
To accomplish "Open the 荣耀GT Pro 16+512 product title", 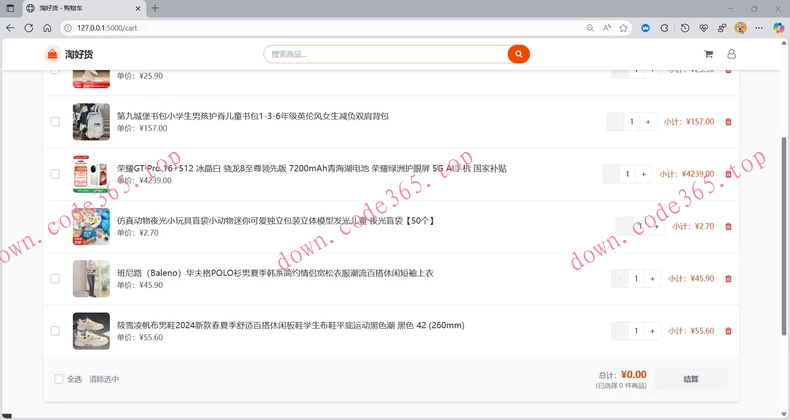I will (312, 168).
